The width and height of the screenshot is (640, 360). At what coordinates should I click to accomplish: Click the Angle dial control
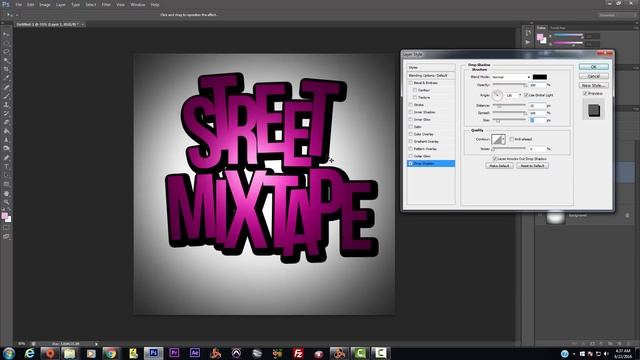point(497,96)
